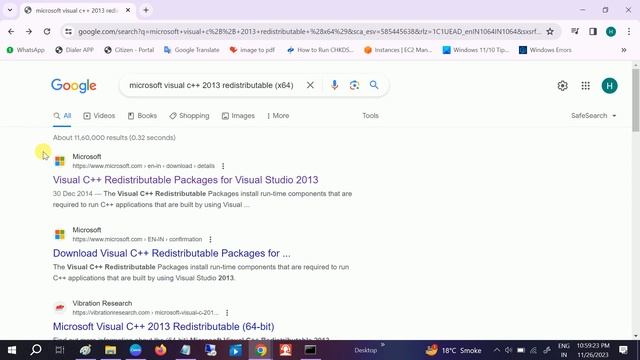640x360 pixels.
Task: Open the Windows 11/10 Tips bookmark
Action: coord(476,50)
